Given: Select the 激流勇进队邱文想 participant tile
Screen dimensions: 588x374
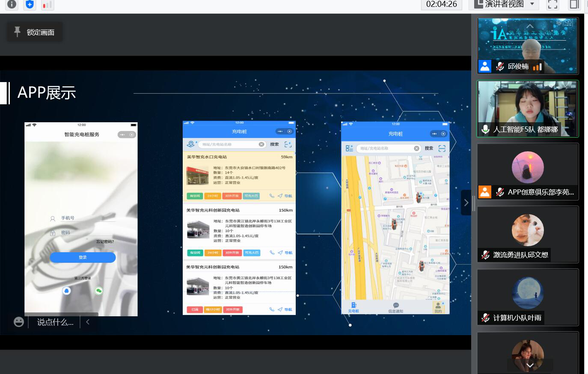Looking at the screenshot, I should click(x=528, y=234).
